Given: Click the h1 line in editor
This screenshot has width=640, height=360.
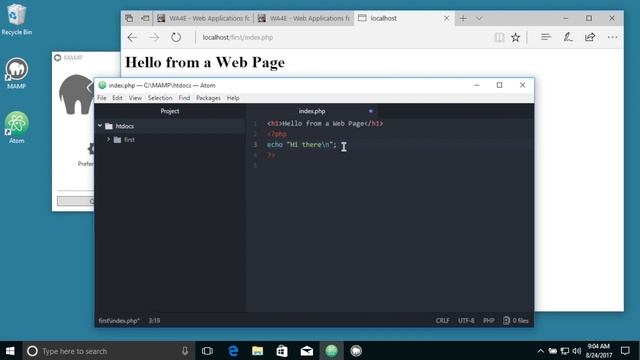Looking at the screenshot, I should 325,123.
